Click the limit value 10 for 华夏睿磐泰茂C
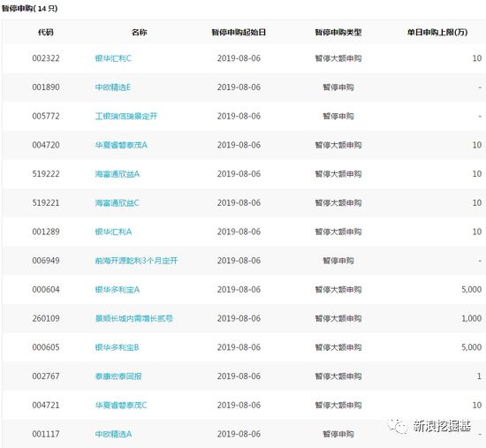Screen dimensions: 486x448 [477, 405]
